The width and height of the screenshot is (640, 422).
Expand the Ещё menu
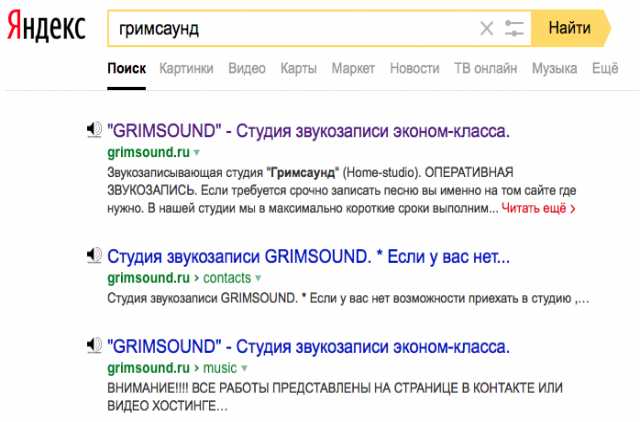605,68
